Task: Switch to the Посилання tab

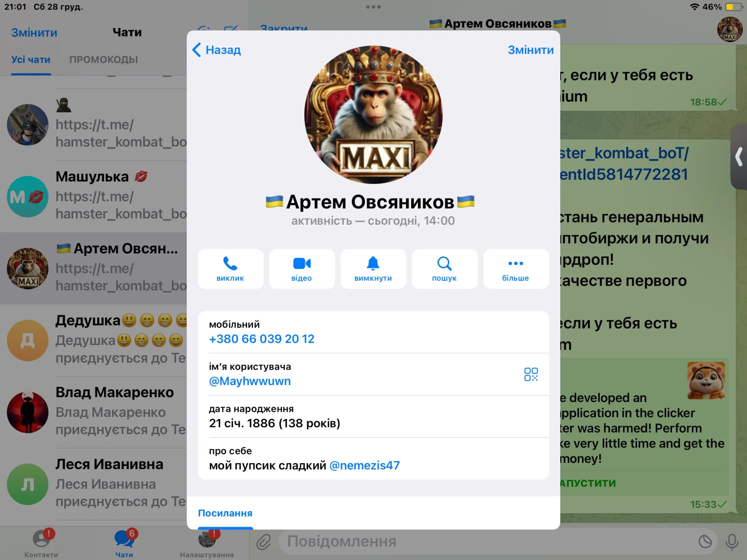Action: click(225, 513)
